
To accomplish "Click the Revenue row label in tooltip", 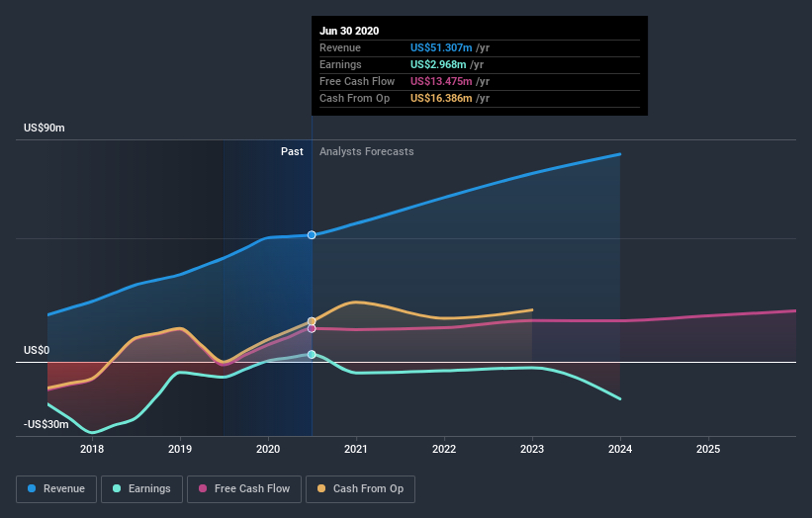I will click(339, 47).
